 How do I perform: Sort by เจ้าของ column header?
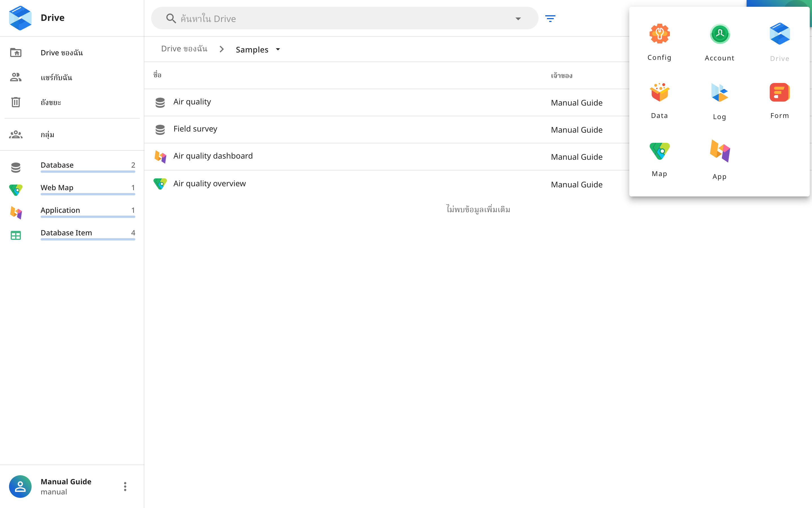(561, 76)
